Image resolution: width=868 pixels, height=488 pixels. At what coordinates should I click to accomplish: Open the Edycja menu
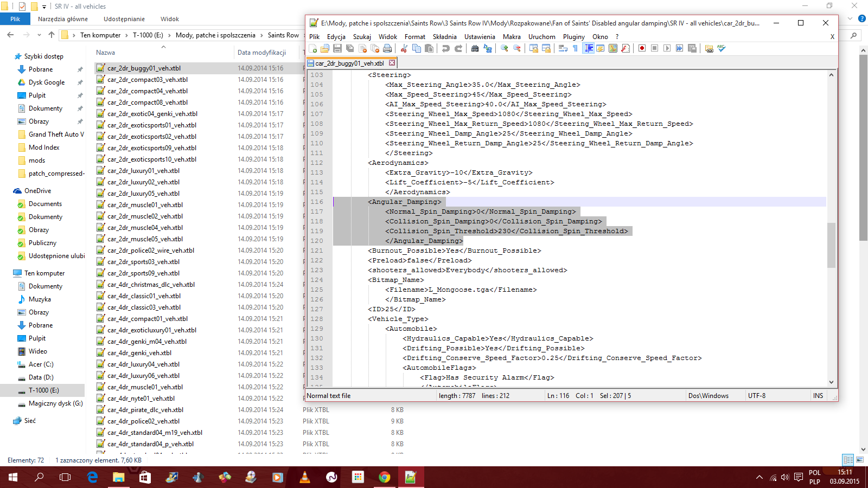336,37
